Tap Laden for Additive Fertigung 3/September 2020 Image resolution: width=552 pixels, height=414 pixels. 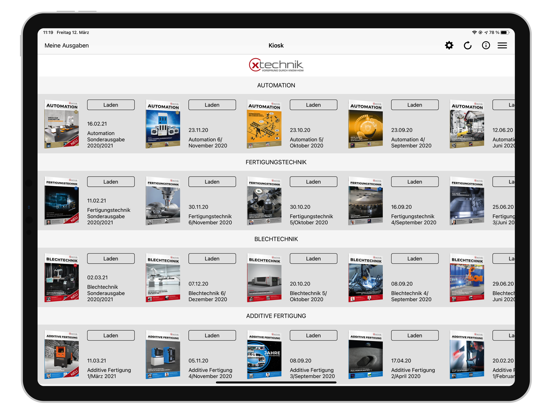click(313, 335)
